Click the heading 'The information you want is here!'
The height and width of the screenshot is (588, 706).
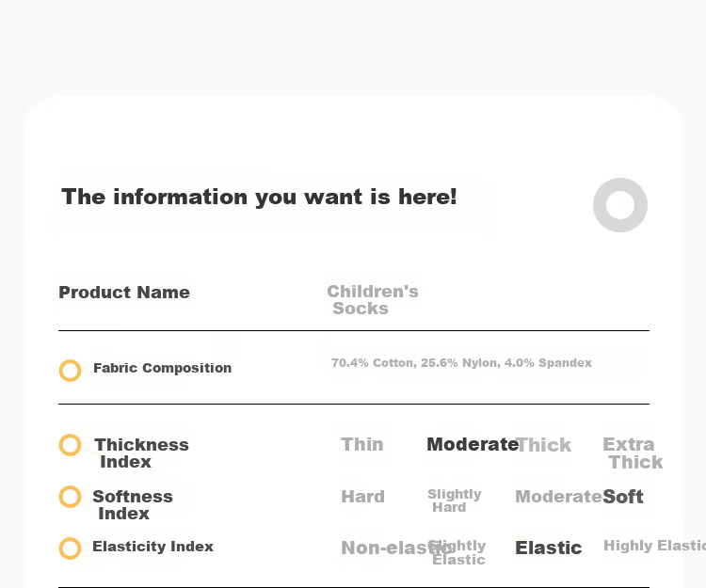click(x=260, y=197)
